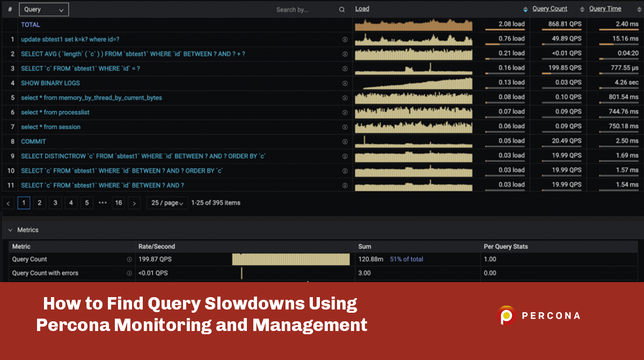Image resolution: width=644 pixels, height=360 pixels.
Task: Sort by the Query Count column header
Action: point(550,9)
